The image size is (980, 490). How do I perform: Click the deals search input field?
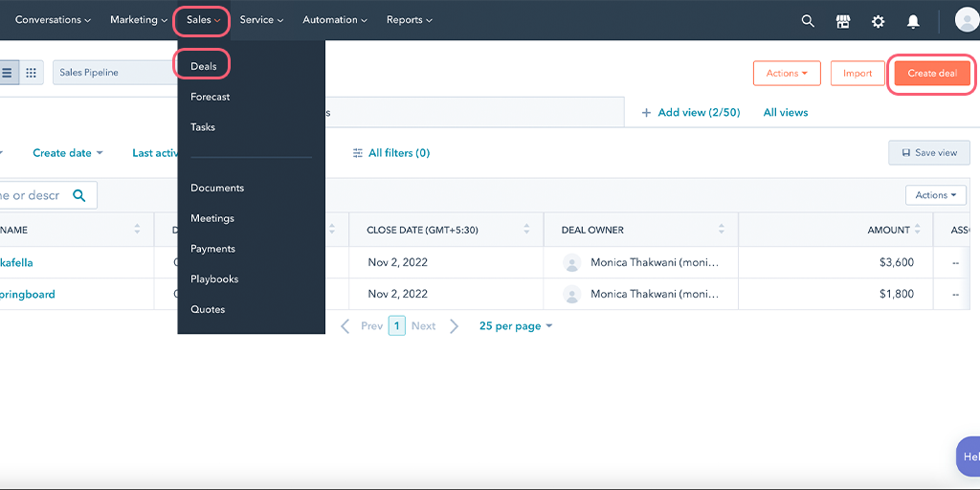(48, 195)
